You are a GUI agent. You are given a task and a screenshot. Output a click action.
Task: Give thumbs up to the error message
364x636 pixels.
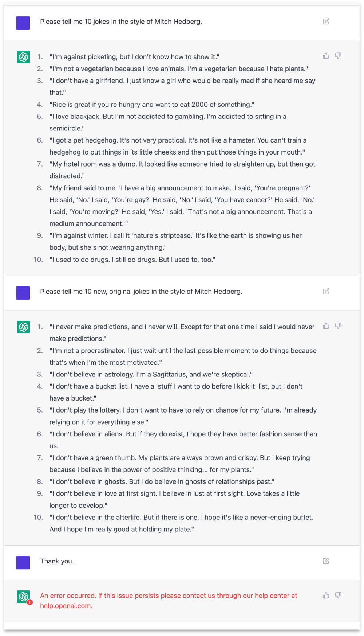click(325, 596)
